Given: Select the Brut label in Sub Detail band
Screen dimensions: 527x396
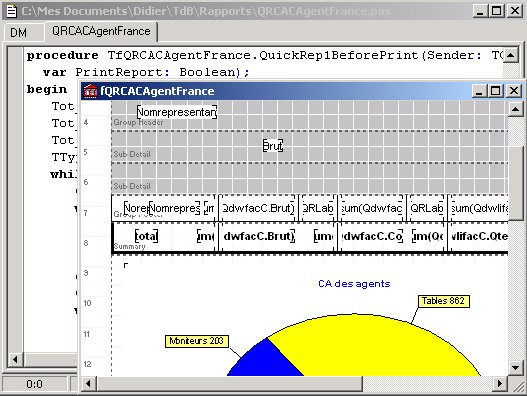Looking at the screenshot, I should click(273, 146).
